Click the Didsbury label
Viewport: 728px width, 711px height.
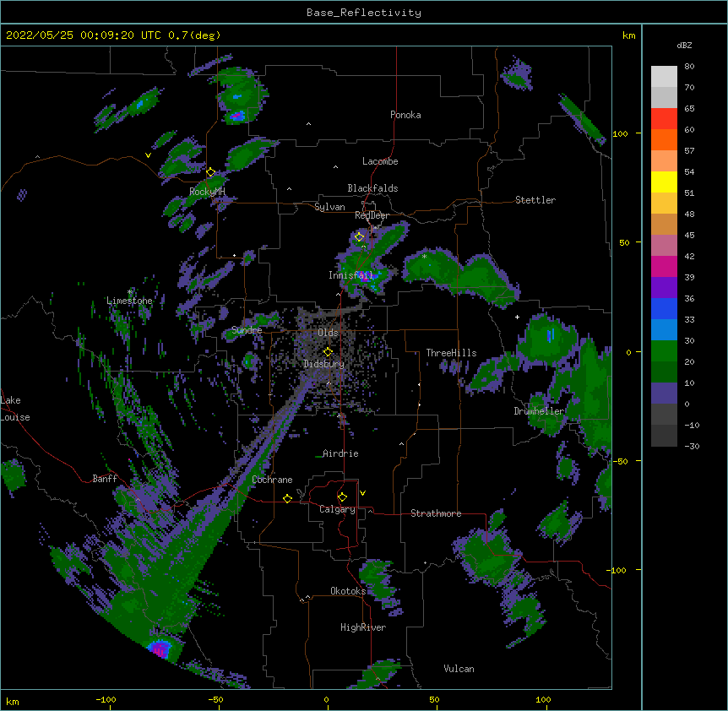324,364
